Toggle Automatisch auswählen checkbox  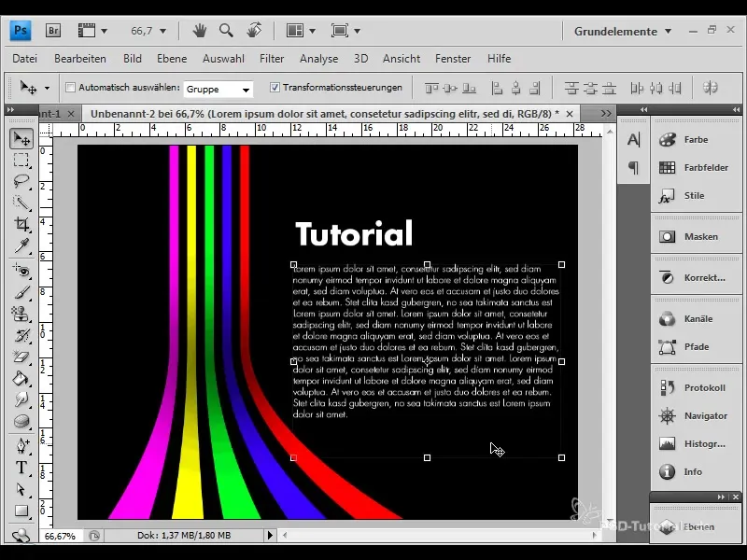[71, 87]
